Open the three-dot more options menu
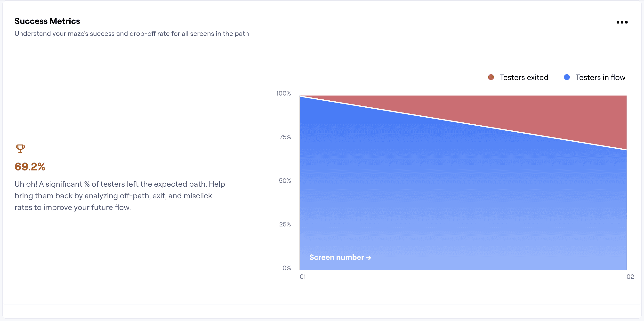Image resolution: width=644 pixels, height=321 pixels. (x=622, y=22)
